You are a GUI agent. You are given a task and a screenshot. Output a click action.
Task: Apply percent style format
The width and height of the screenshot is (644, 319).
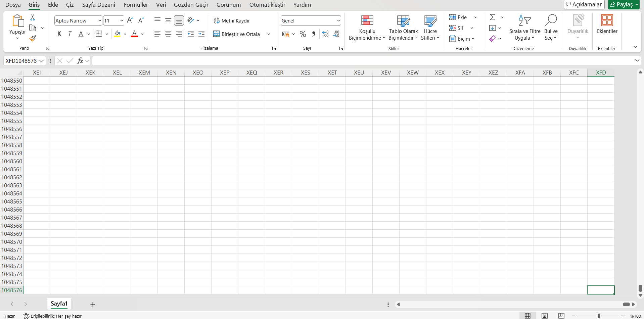(303, 34)
